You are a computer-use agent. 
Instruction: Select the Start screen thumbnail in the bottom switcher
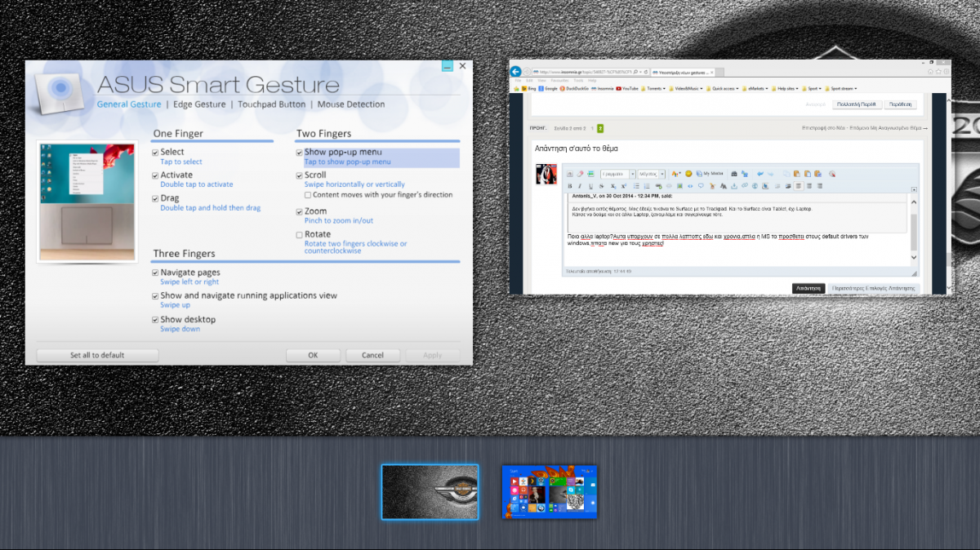(550, 492)
